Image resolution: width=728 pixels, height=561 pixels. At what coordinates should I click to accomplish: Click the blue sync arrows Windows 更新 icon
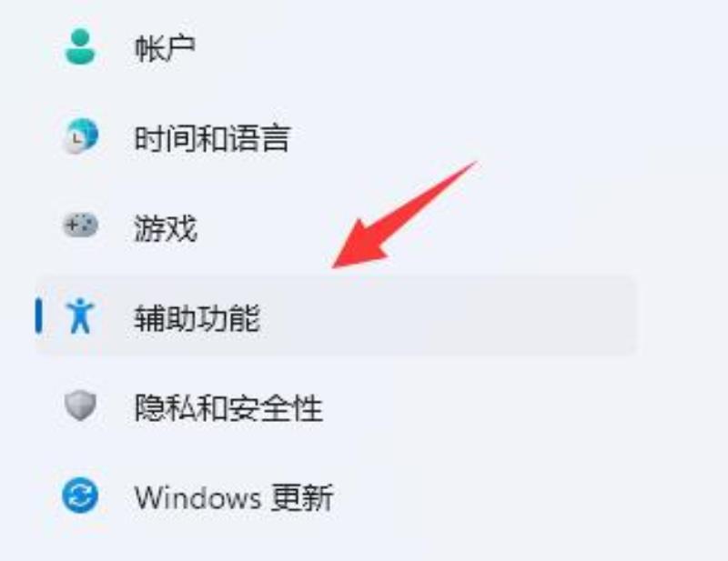pos(80,496)
